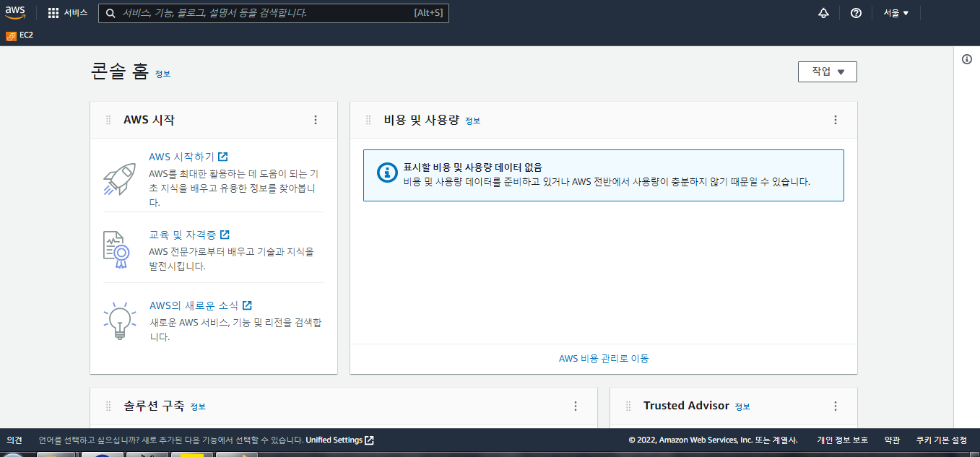
Task: Go to AWS 비용 관리로 이동 link
Action: [604, 358]
